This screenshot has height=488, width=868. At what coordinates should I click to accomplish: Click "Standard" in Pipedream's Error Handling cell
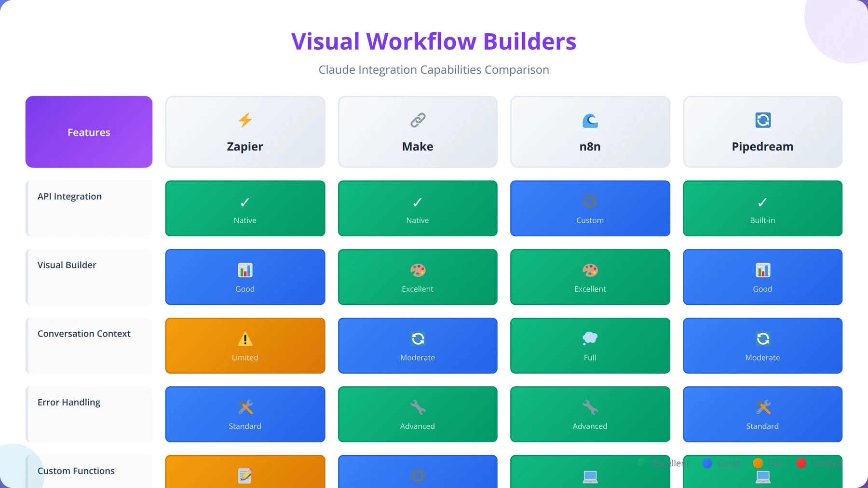(x=762, y=426)
